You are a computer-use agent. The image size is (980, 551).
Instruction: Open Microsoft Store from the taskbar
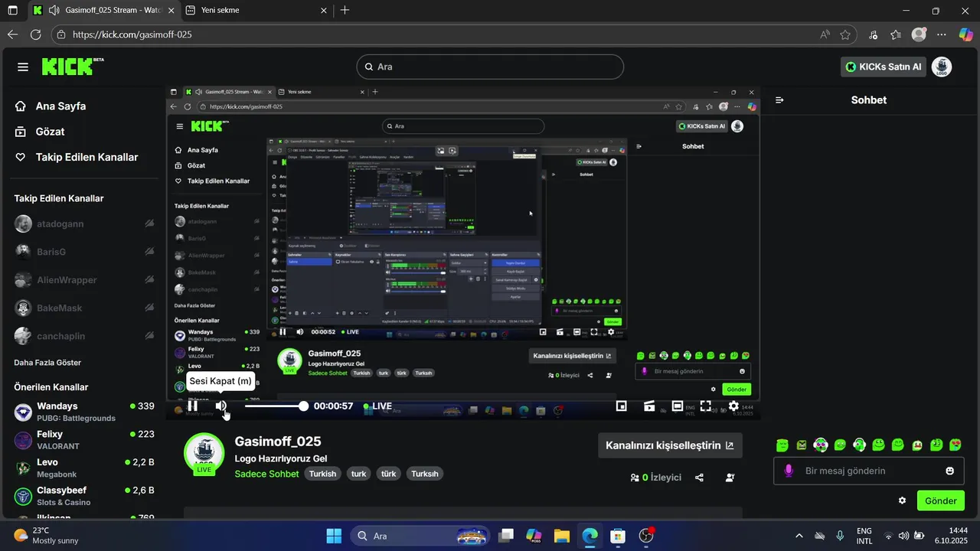click(617, 536)
